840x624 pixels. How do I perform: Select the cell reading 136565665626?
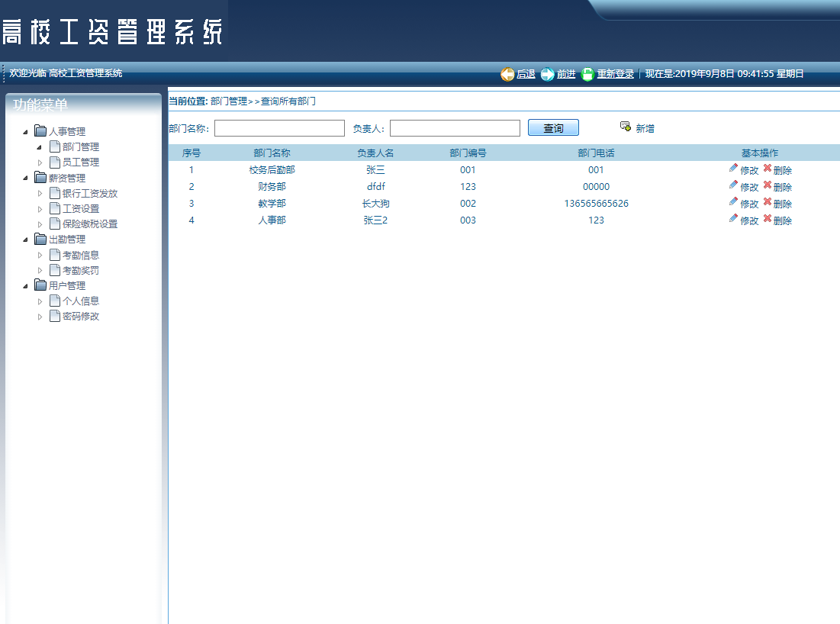597,204
